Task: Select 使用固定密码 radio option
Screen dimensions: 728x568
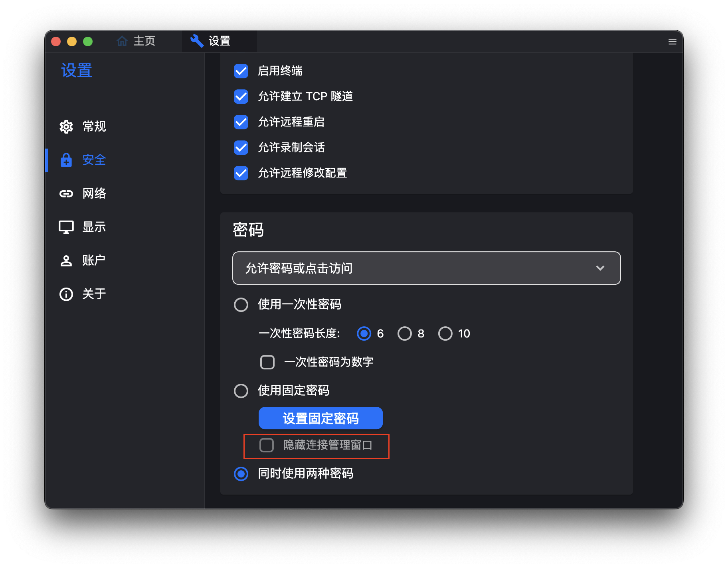Action: [x=241, y=391]
